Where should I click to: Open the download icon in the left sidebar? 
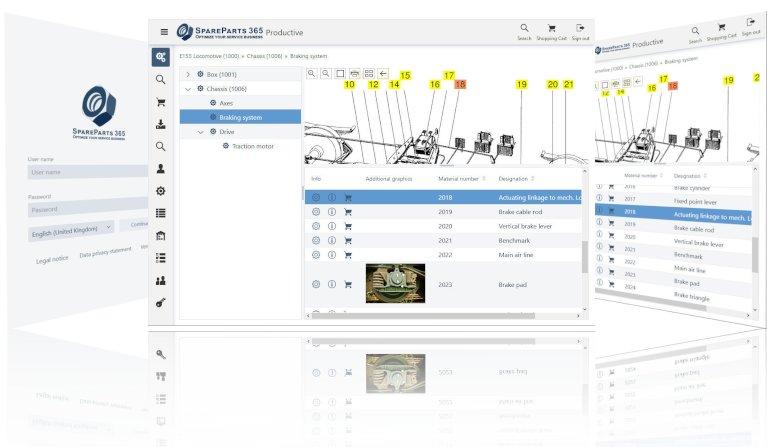coord(160,124)
